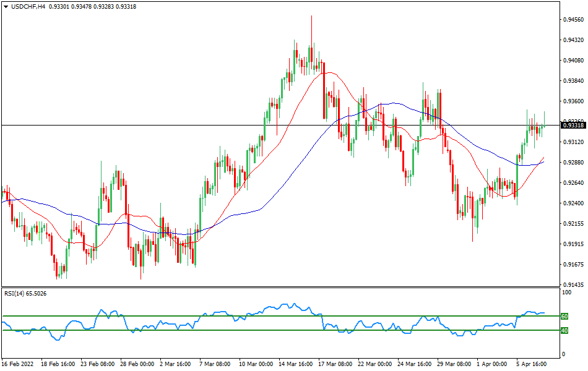Viewport: 588px width, 371px height.
Task: Click the 0.92400 price axis label
Action: (x=573, y=203)
